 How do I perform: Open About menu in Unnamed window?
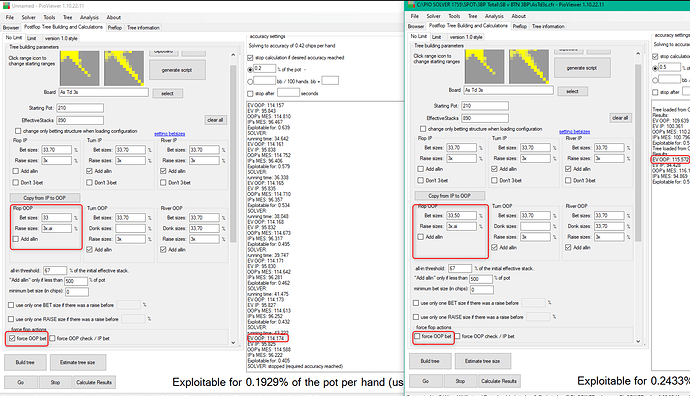[x=114, y=17]
